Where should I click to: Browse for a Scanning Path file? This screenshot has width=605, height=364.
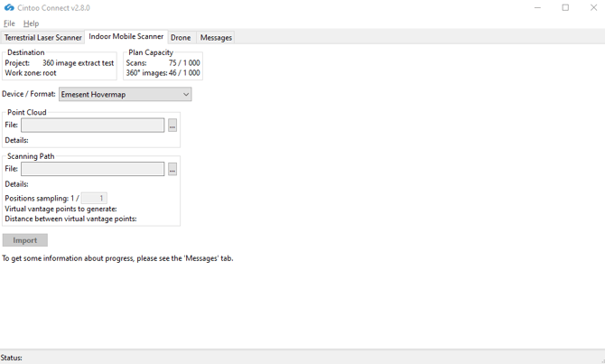click(172, 169)
